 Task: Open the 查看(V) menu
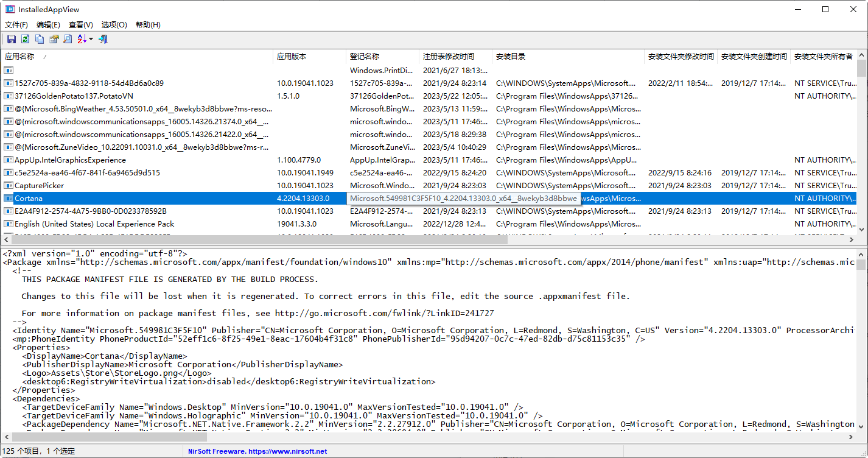coord(81,25)
